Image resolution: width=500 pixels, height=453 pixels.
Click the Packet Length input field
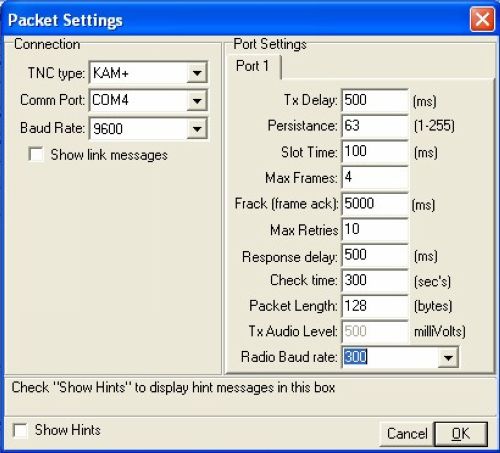coord(375,306)
